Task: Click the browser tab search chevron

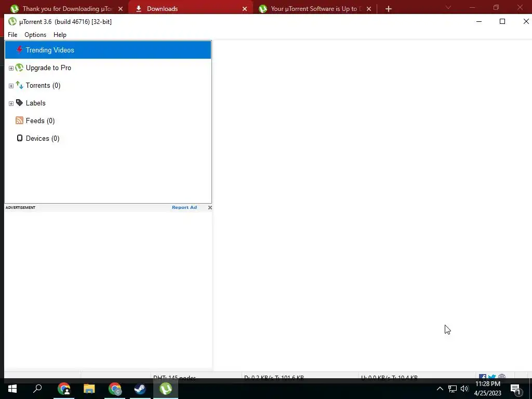Action: pyautogui.click(x=448, y=7)
